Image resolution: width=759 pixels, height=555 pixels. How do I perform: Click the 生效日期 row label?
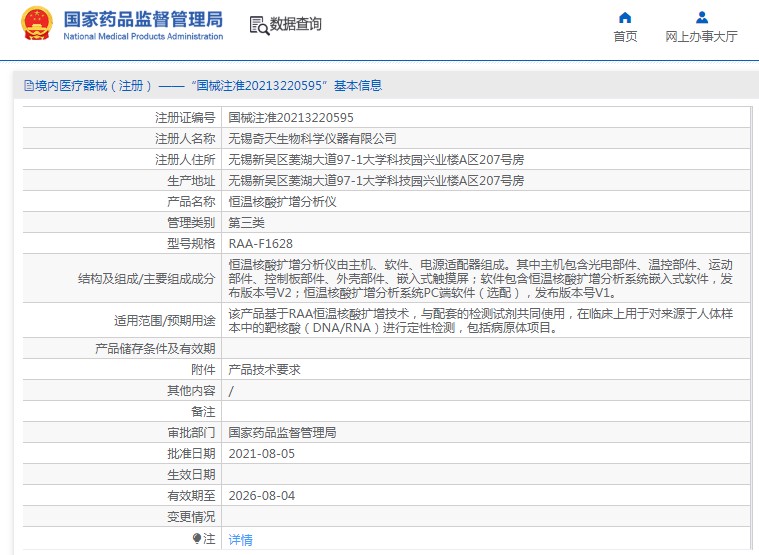(191, 475)
